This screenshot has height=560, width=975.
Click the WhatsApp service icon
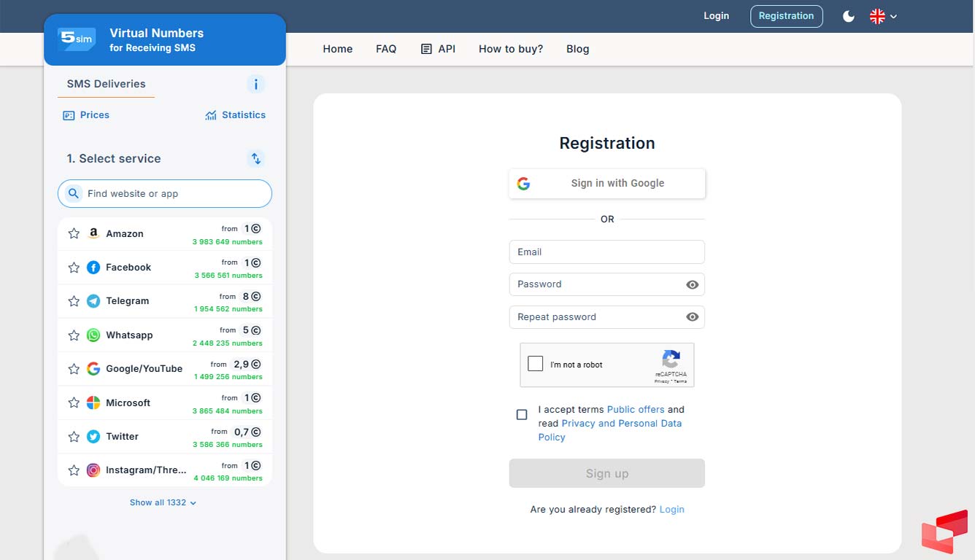(x=93, y=335)
